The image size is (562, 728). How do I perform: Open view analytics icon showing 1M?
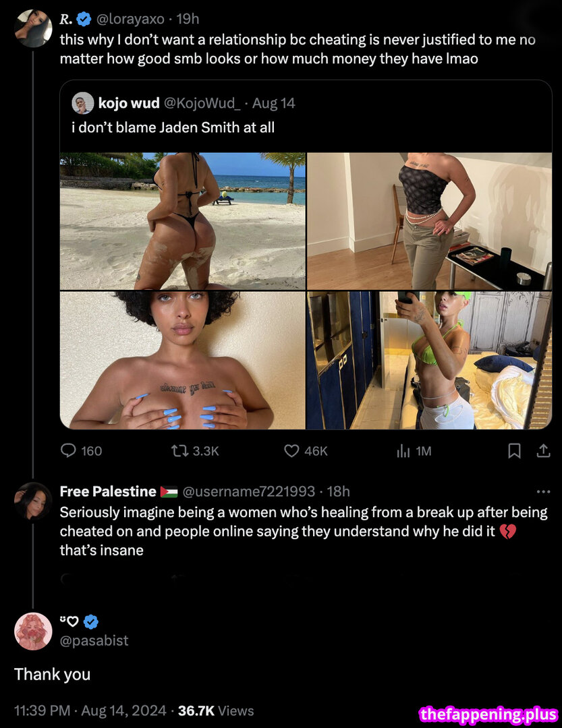(x=403, y=451)
